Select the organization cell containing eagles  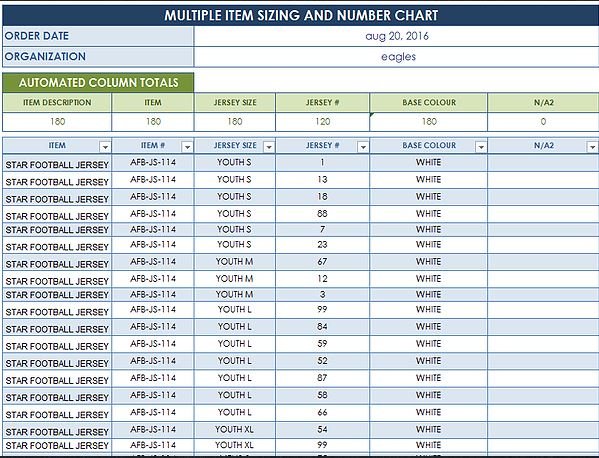click(397, 57)
